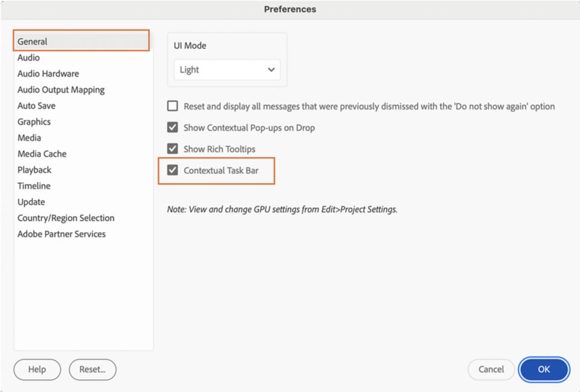Open Country/Region Selection preferences

(x=66, y=218)
